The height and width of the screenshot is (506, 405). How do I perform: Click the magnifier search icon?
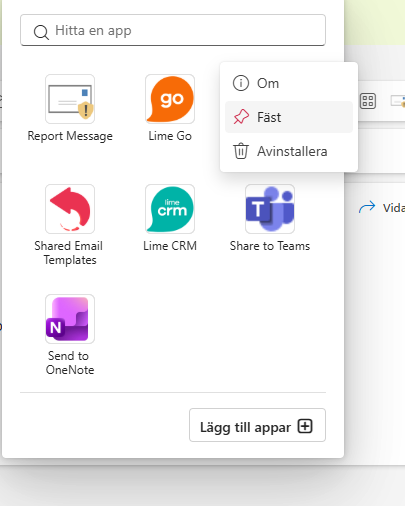[41, 32]
